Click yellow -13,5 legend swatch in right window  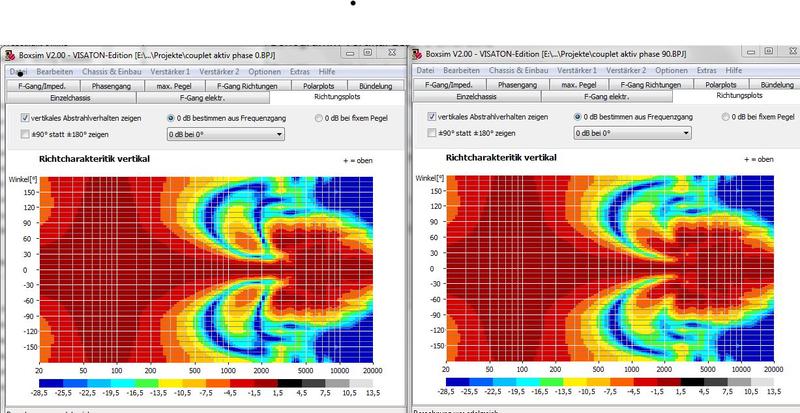pyautogui.click(x=575, y=382)
